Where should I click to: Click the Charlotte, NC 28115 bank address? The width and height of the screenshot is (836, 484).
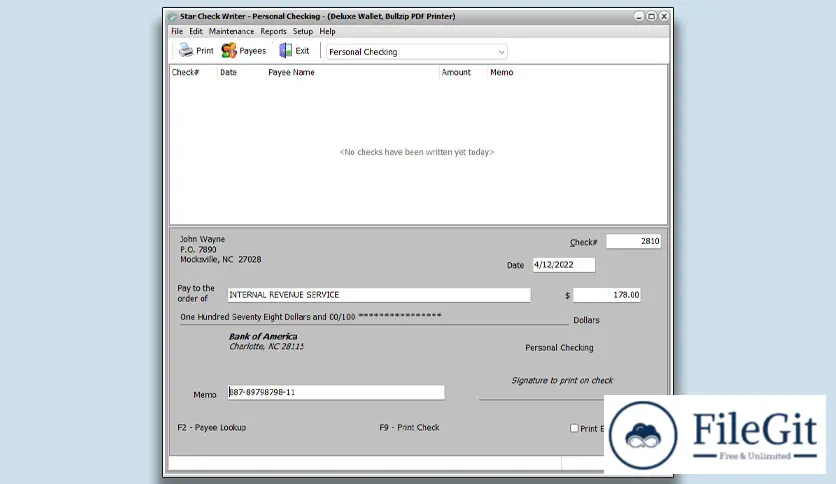pyautogui.click(x=266, y=346)
